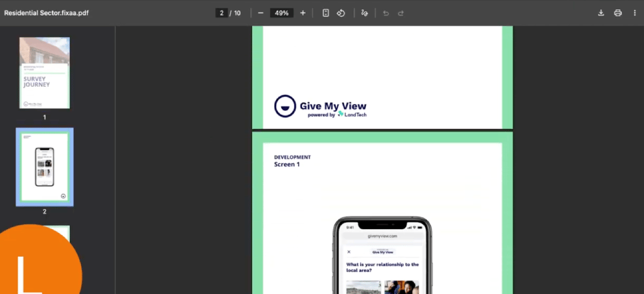The height and width of the screenshot is (294, 644).
Task: Zoom out with the minus button
Action: 260,13
